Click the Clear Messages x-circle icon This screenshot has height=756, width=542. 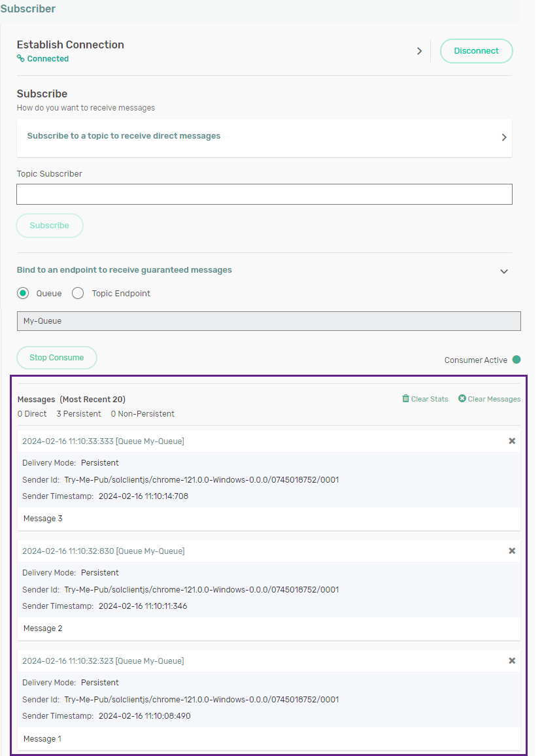pos(462,399)
